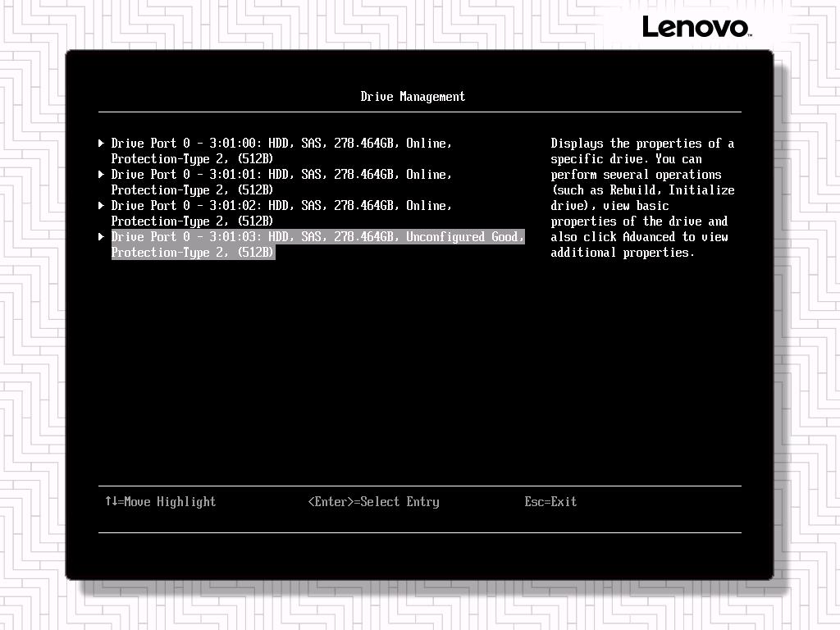Click the up/down arrows icon in footer

tap(110, 501)
